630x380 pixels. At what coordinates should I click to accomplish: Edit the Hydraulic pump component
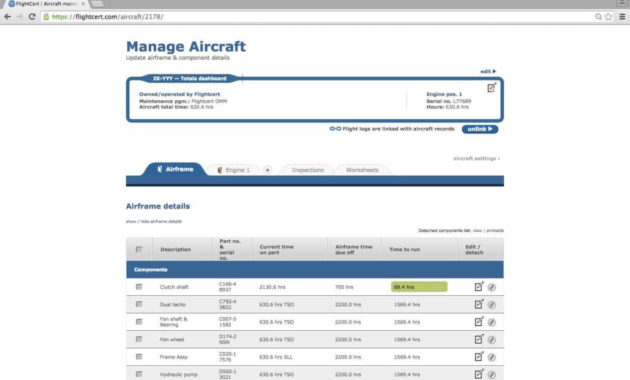click(x=479, y=374)
